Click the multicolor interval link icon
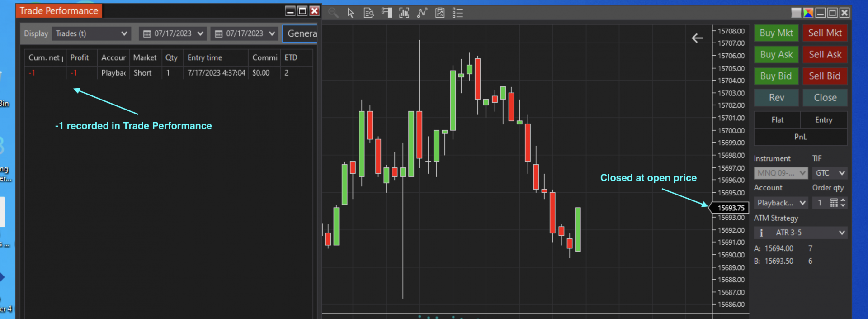The height and width of the screenshot is (319, 868). click(808, 13)
